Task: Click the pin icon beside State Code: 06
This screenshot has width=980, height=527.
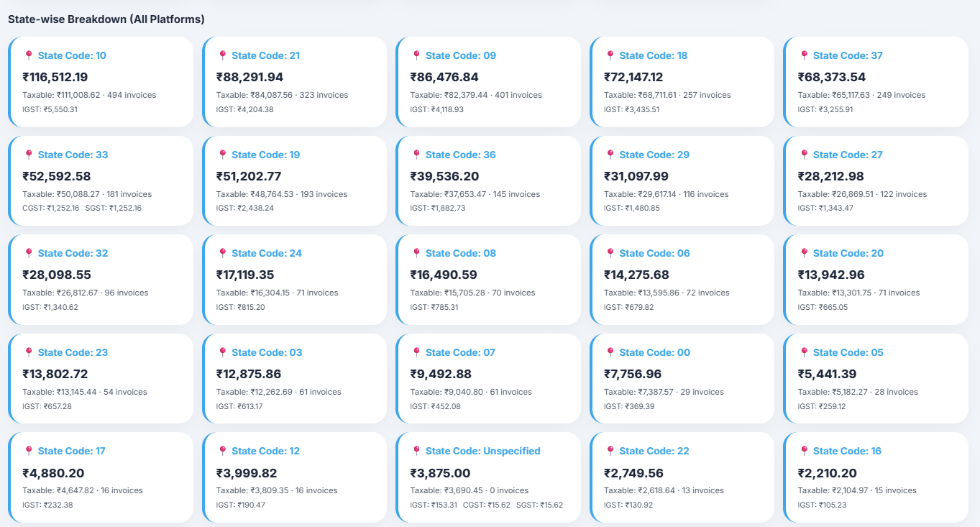Action: (x=610, y=253)
